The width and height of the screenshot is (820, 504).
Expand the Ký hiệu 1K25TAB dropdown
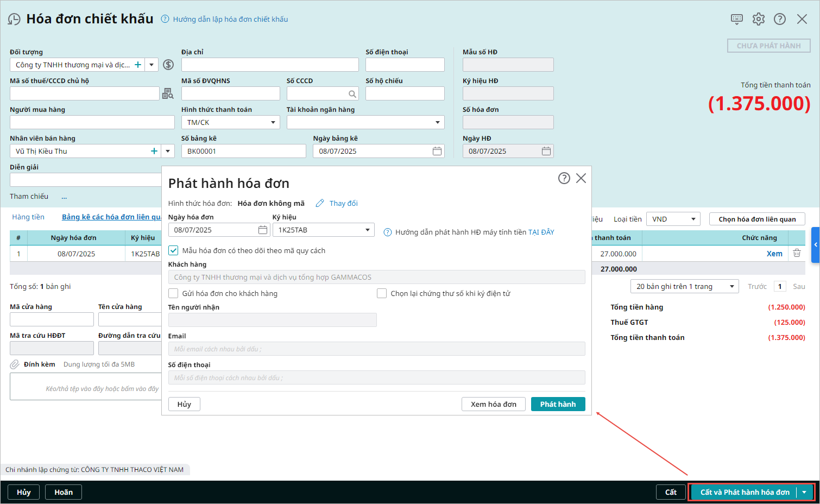(x=367, y=230)
